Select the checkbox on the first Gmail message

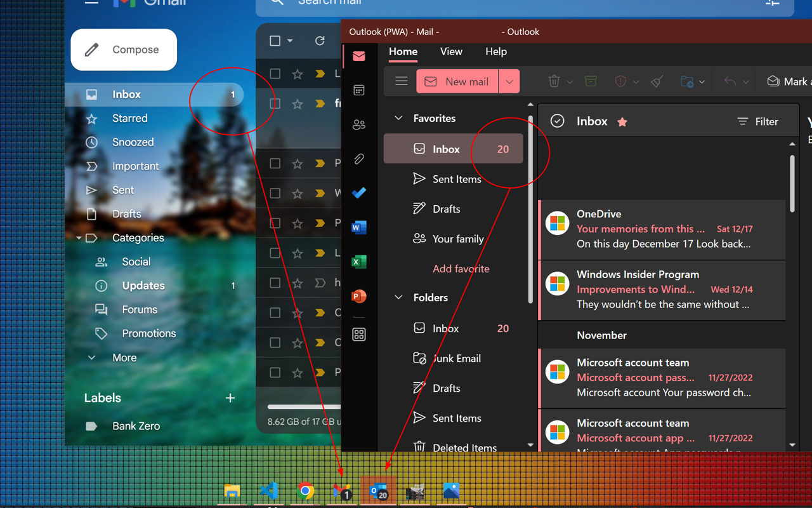pyautogui.click(x=275, y=73)
